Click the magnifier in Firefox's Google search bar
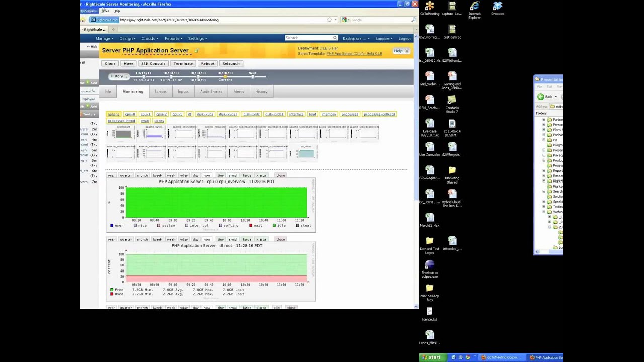 pyautogui.click(x=413, y=20)
